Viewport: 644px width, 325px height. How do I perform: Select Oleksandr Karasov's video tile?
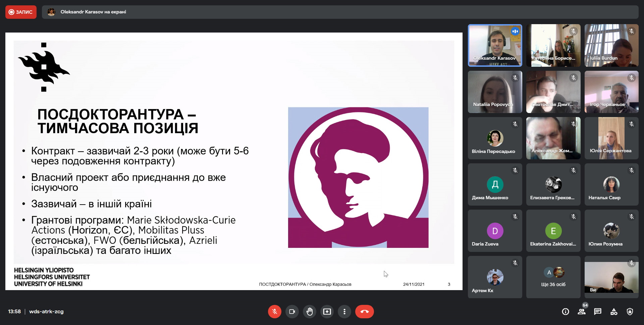point(495,45)
